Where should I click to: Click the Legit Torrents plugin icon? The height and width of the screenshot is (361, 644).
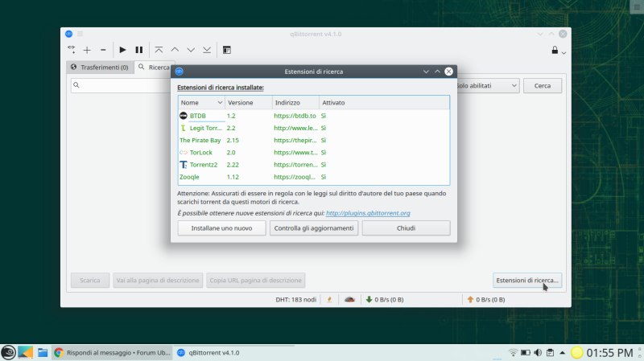click(x=184, y=128)
